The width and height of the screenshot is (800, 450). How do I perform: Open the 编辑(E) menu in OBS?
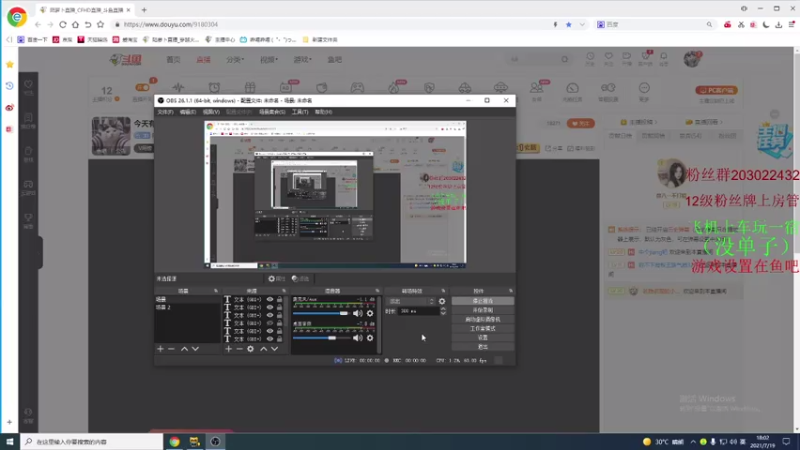[188, 112]
